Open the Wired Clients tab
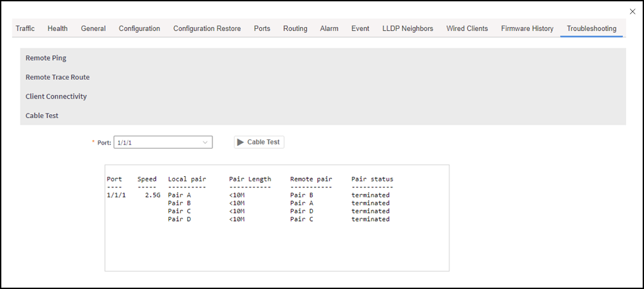This screenshot has width=644, height=289. [467, 28]
